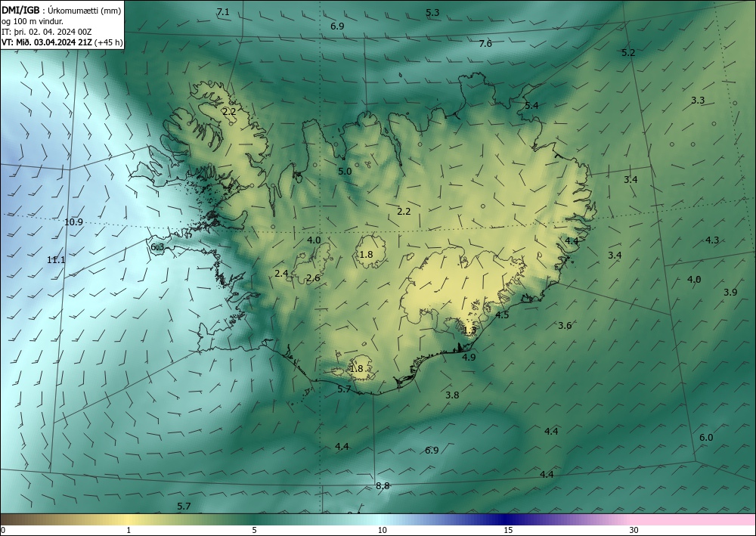Click the 10 tick on color scale
Screen dimensions: 756x536
tap(383, 530)
